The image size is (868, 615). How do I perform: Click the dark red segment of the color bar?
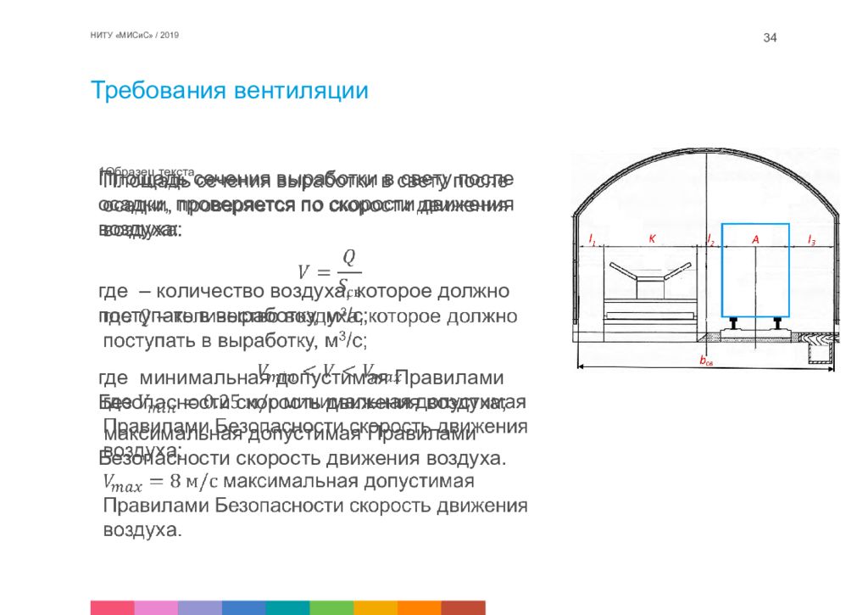point(464,608)
